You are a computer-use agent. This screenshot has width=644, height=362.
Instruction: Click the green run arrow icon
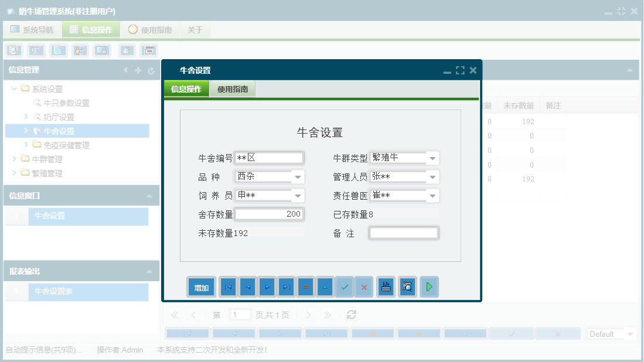(x=428, y=286)
